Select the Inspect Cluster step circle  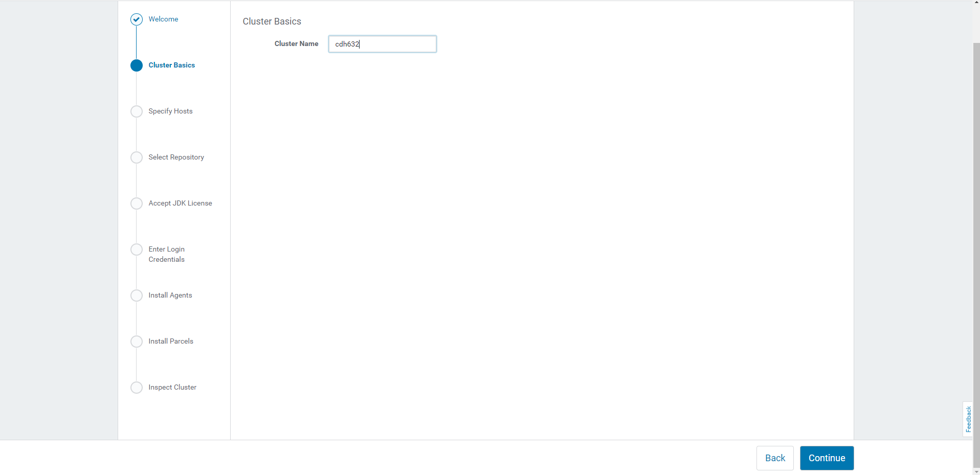[136, 388]
